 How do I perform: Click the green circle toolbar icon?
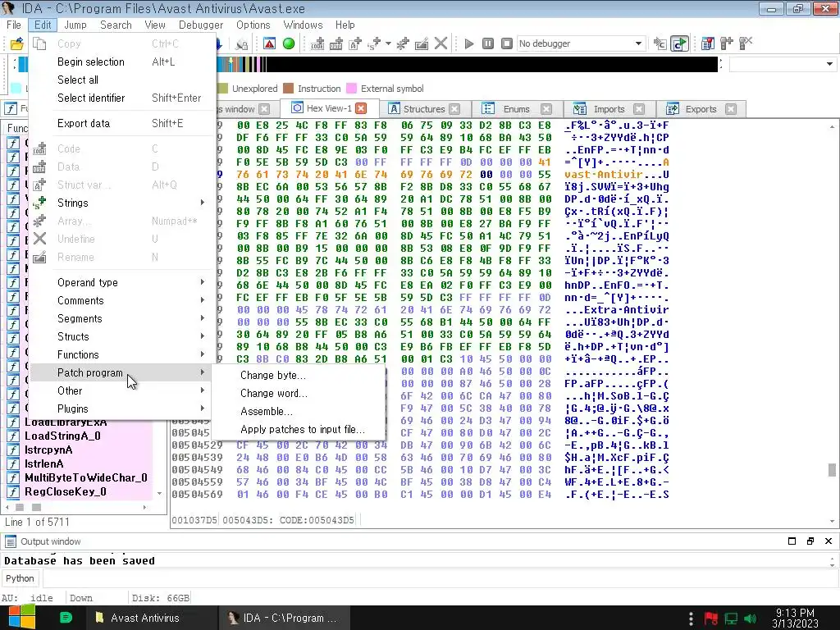pos(289,43)
